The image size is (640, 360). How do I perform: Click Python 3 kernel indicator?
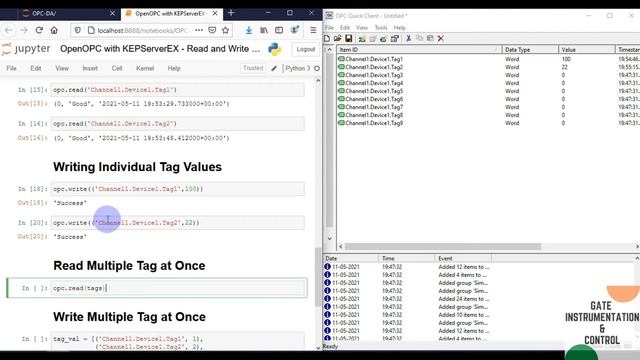click(x=298, y=68)
